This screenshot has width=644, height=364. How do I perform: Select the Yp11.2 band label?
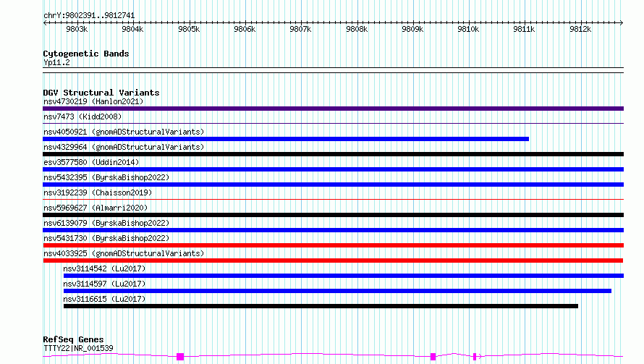click(56, 62)
